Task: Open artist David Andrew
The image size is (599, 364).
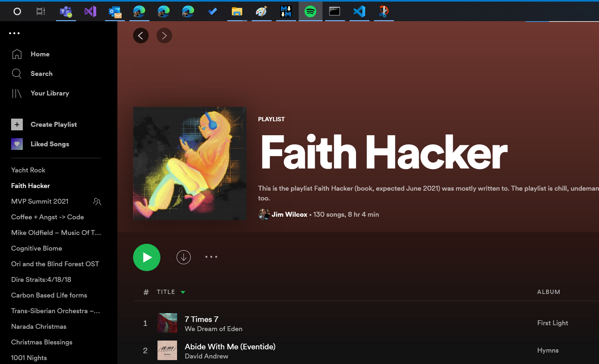Action: [206, 356]
